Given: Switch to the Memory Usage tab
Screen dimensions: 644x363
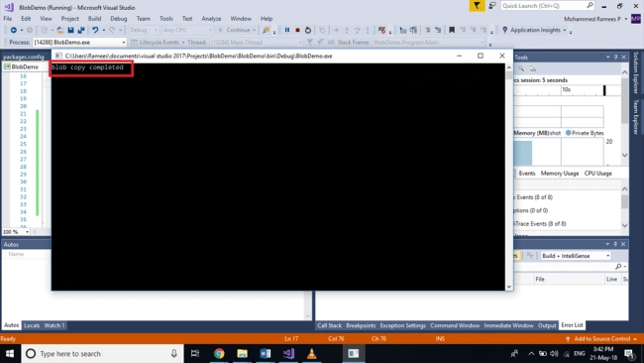Looking at the screenshot, I should [560, 174].
